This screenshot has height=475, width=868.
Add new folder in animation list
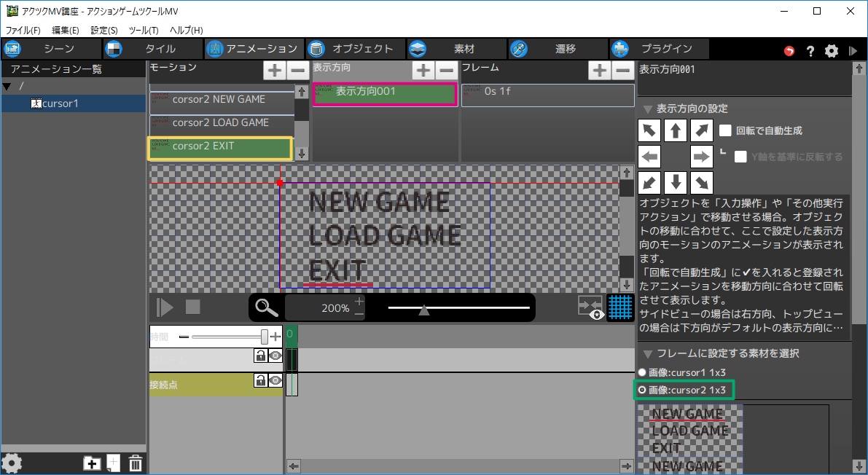tap(92, 463)
